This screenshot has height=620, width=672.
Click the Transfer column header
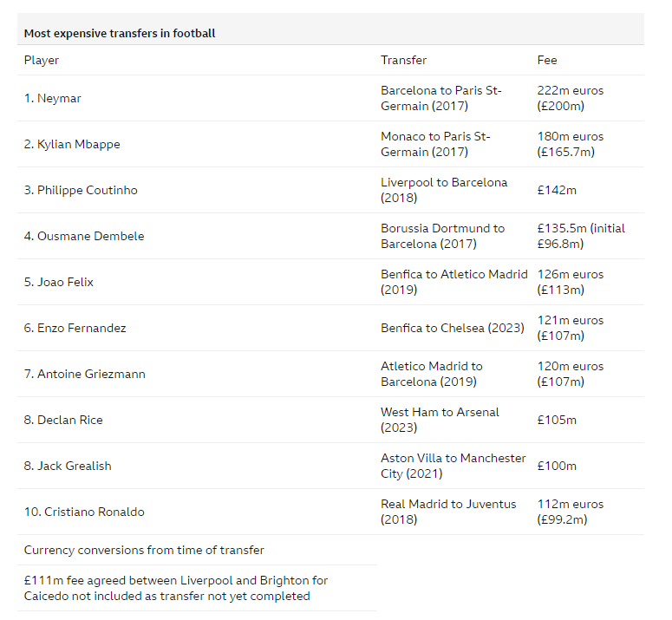pos(404,60)
